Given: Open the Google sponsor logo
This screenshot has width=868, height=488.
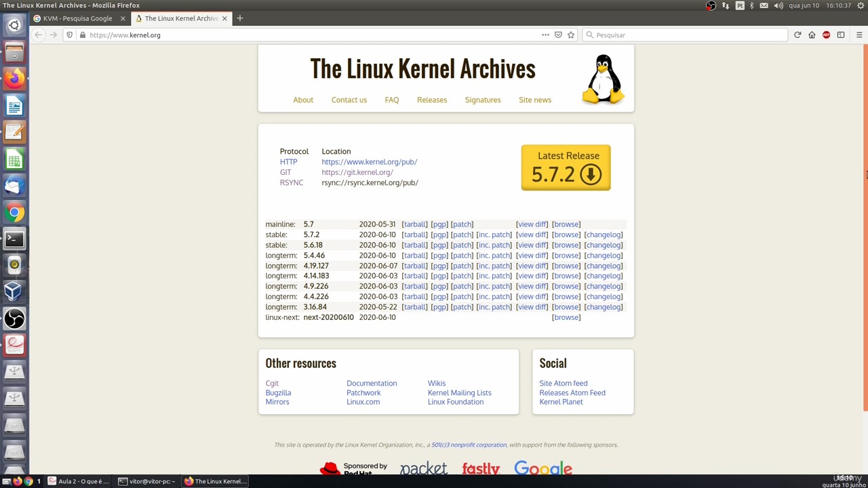Looking at the screenshot, I should click(543, 468).
